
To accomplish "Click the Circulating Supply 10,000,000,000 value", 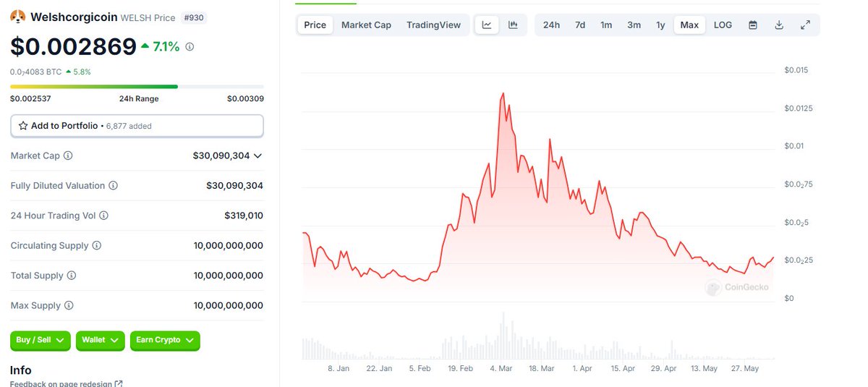I will point(229,246).
